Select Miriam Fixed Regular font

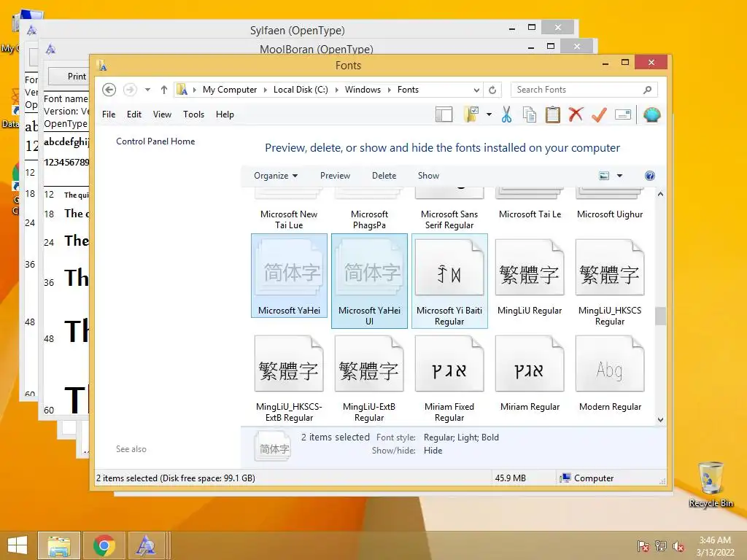coord(449,378)
